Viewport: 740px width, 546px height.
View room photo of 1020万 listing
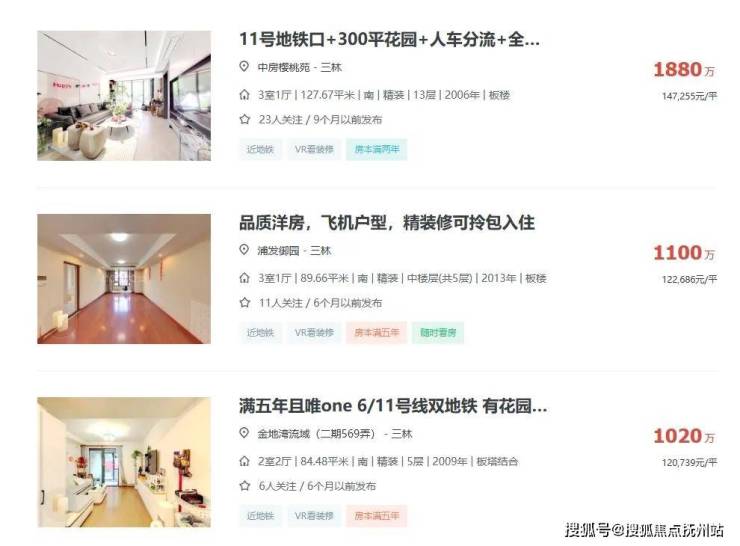(124, 462)
